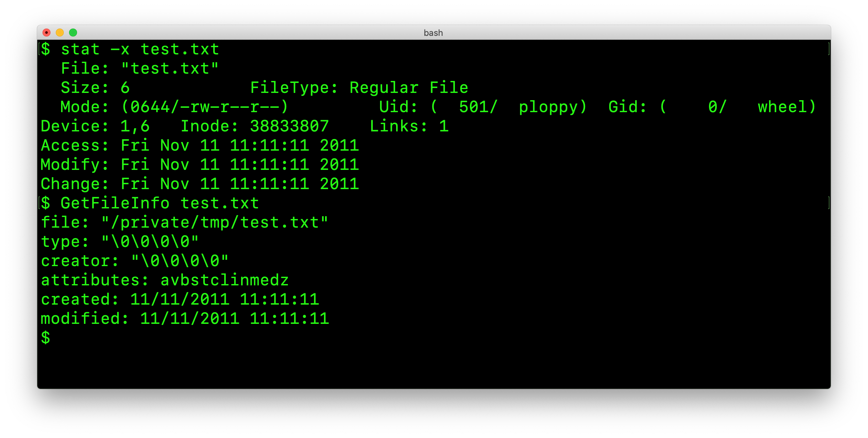This screenshot has width=868, height=438.
Task: Click the File: "test.txt" line
Action: [140, 69]
